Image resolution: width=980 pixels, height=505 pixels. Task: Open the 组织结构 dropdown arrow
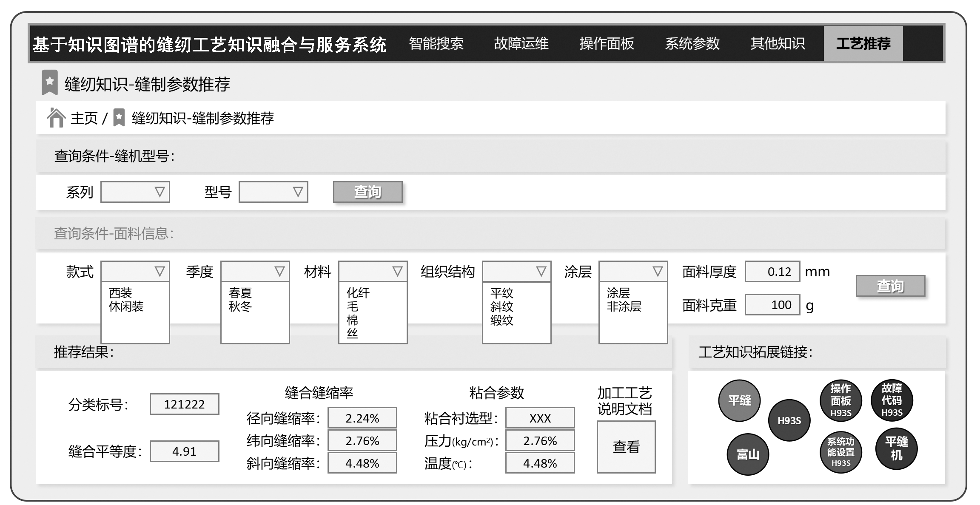(541, 272)
